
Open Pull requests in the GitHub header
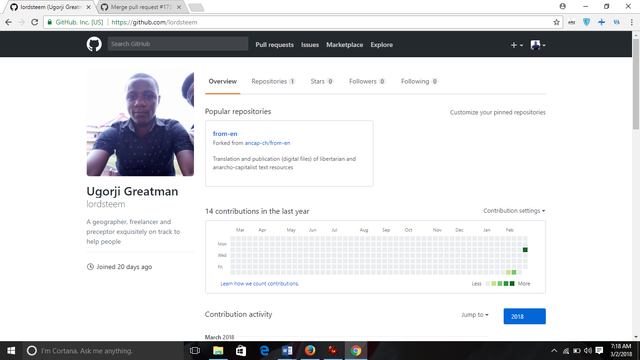tap(274, 44)
